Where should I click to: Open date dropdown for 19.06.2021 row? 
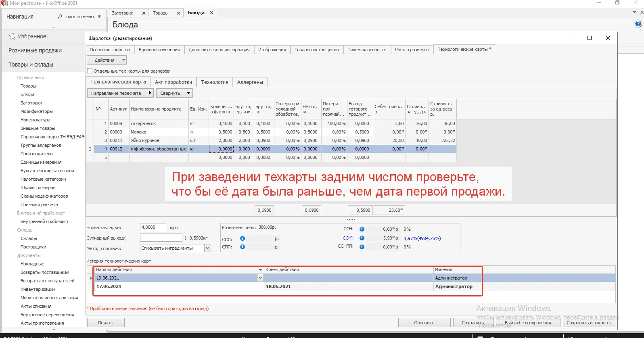pos(260,278)
